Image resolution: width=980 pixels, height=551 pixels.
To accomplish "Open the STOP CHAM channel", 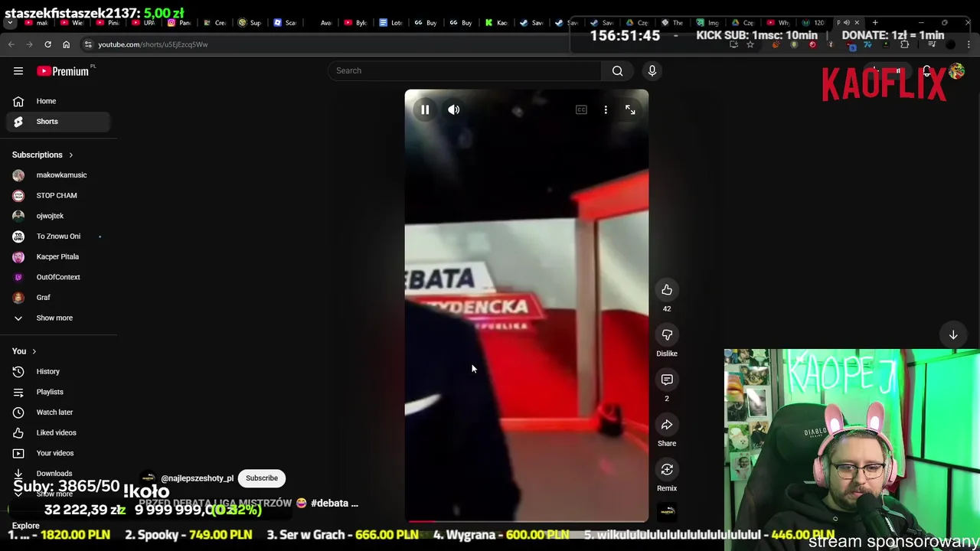I will click(58, 195).
